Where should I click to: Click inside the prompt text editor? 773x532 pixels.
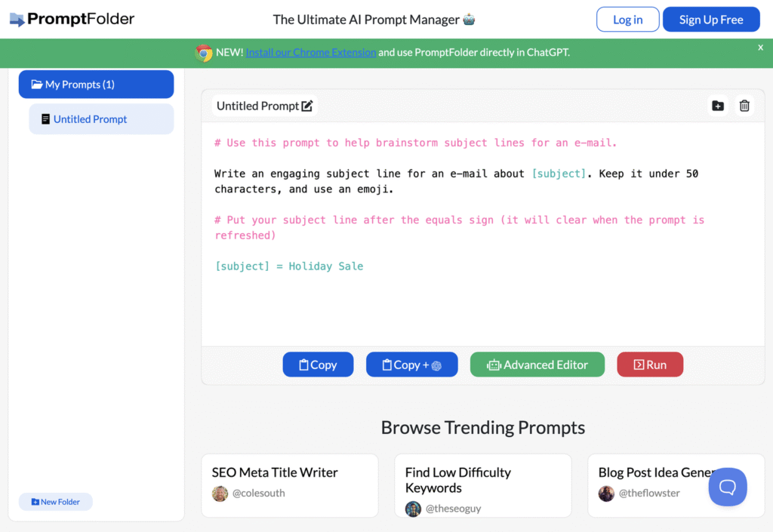coord(482,234)
